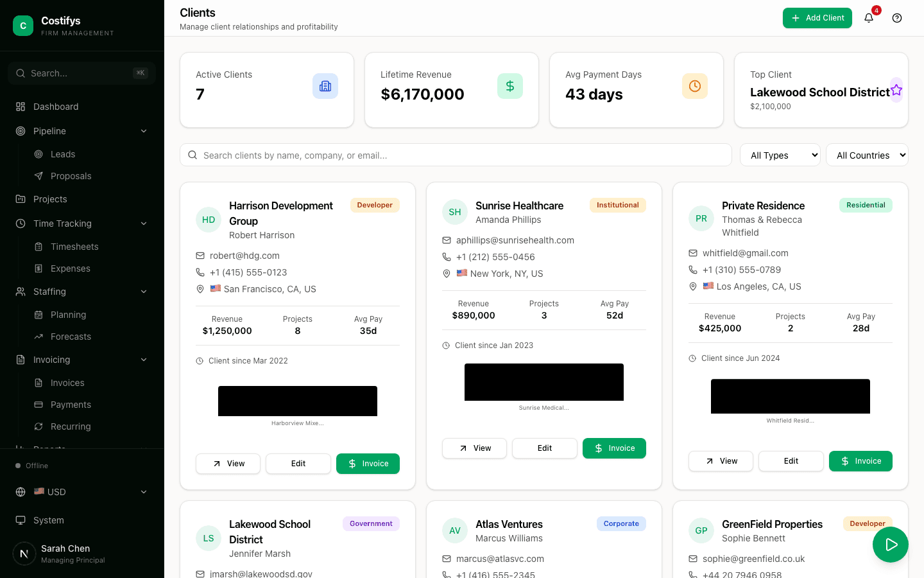Click Invoice on Harrison Development Group card
Screen dimensions: 924x578
tap(368, 463)
